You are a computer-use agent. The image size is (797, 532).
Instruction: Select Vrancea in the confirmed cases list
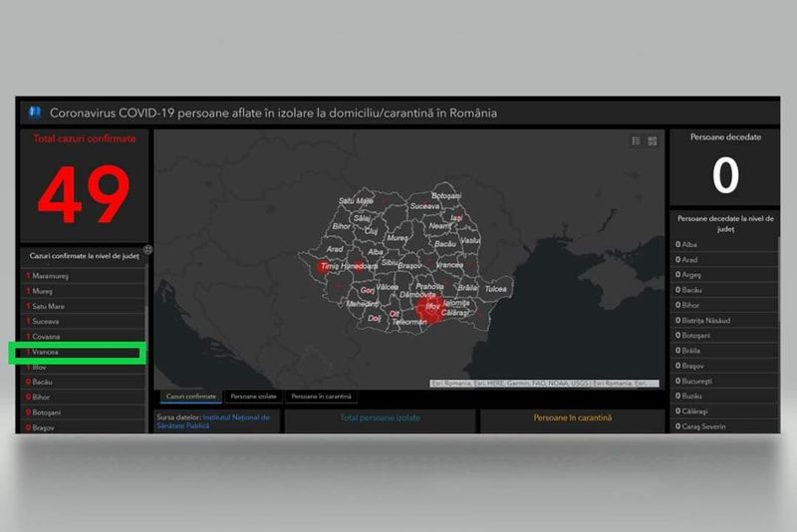[78, 353]
